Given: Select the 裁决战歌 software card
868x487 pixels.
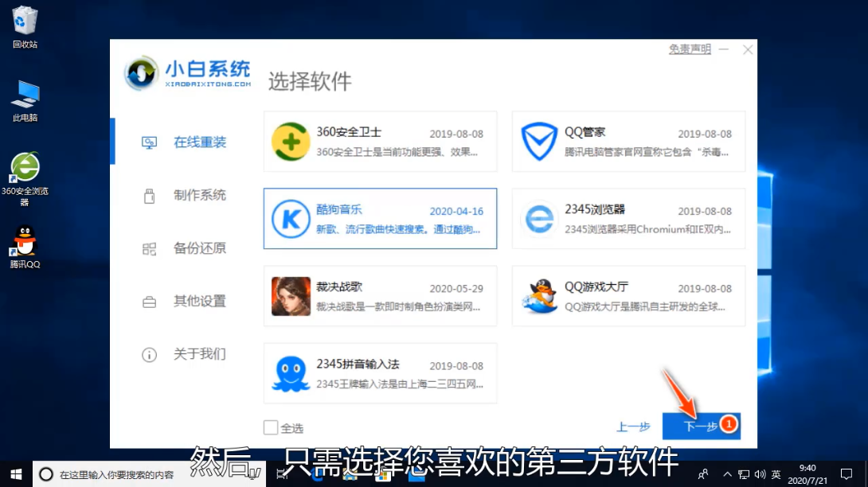Looking at the screenshot, I should click(381, 296).
